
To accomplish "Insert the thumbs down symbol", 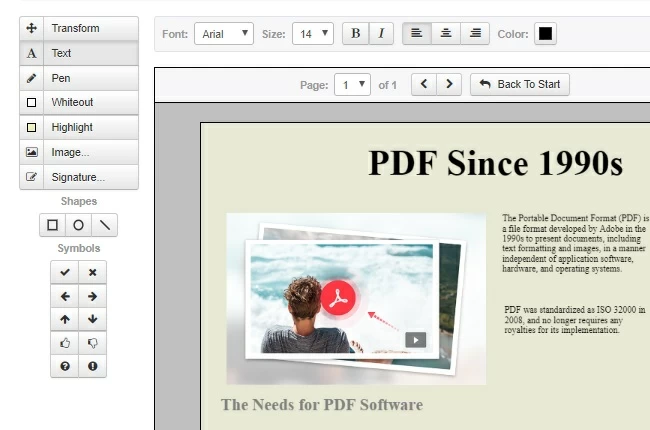I will 92,343.
